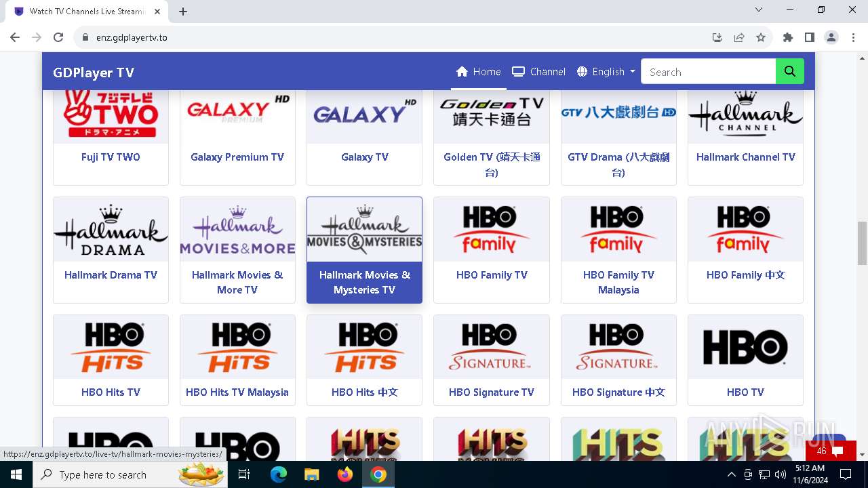Toggle the browser side panel icon
Image resolution: width=868 pixels, height=488 pixels.
point(810,37)
